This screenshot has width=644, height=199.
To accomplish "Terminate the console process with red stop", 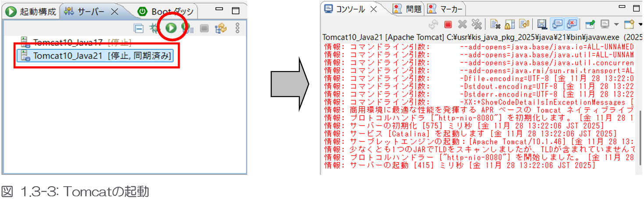I will pyautogui.click(x=448, y=24).
